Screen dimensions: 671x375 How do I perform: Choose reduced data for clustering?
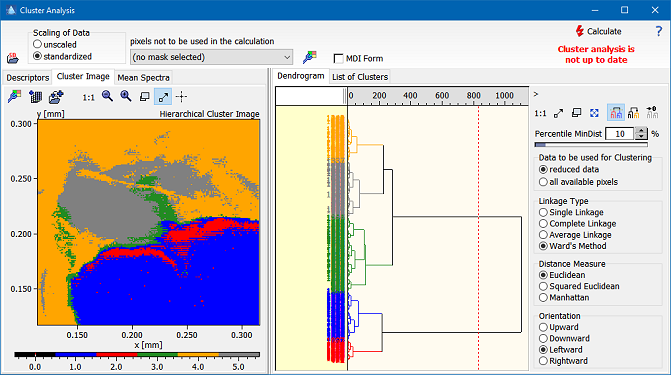pyautogui.click(x=569, y=170)
